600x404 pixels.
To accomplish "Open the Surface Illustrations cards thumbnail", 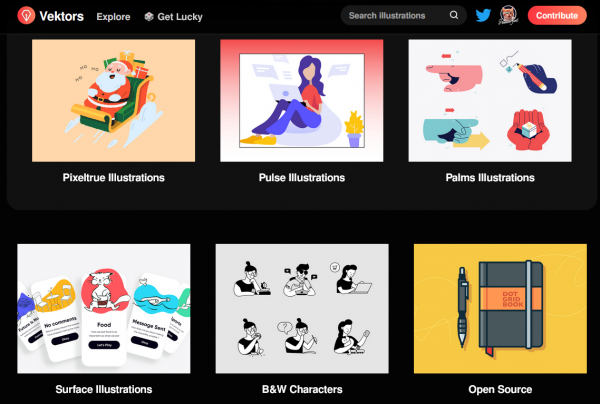I will click(x=104, y=309).
